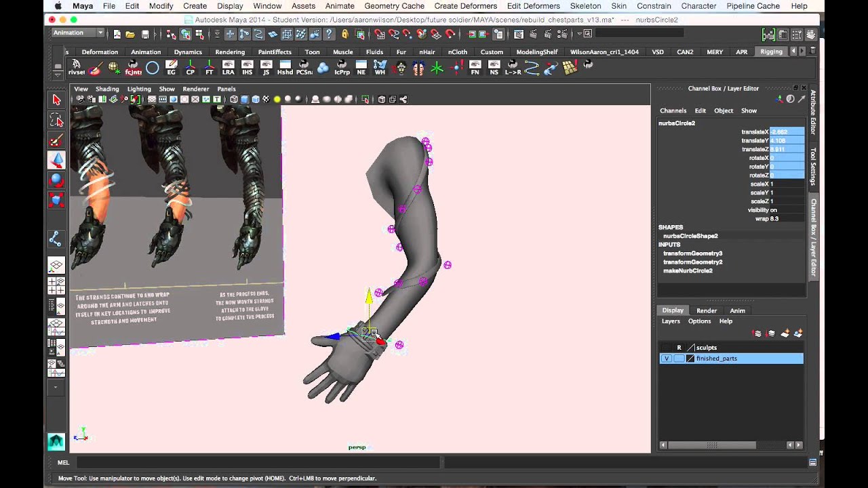Click the MEL command line input
This screenshot has height=488, width=868.
pos(258,462)
